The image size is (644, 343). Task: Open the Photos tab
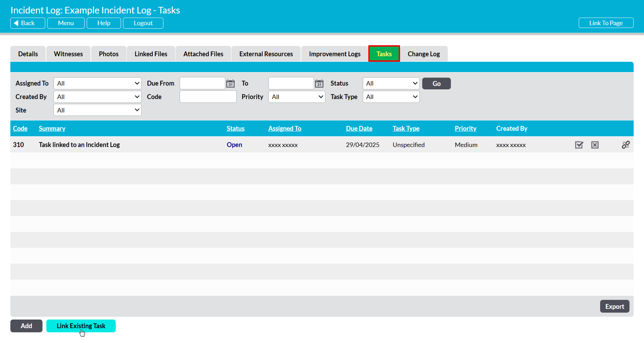pyautogui.click(x=109, y=54)
